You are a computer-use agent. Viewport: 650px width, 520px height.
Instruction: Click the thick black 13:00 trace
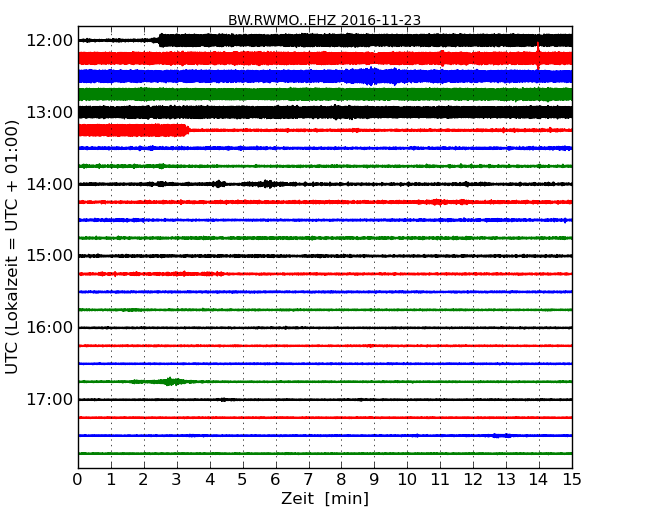(x=325, y=112)
